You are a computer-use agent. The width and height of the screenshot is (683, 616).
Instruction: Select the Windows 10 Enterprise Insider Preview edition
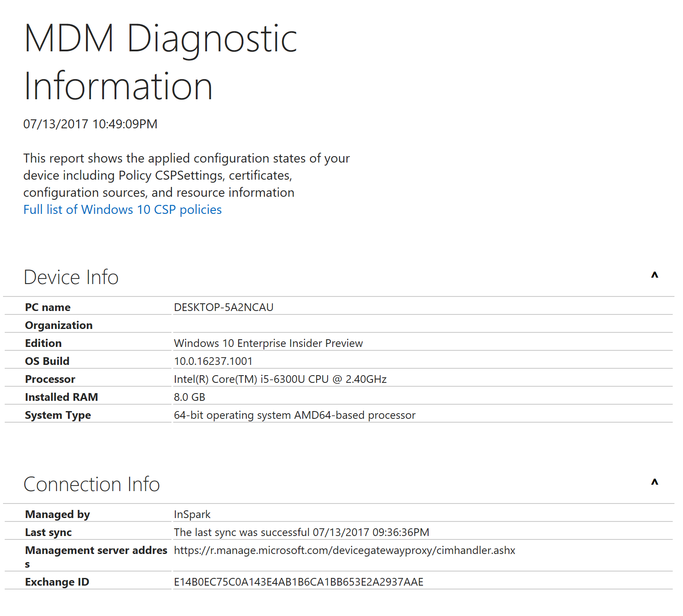tap(268, 343)
